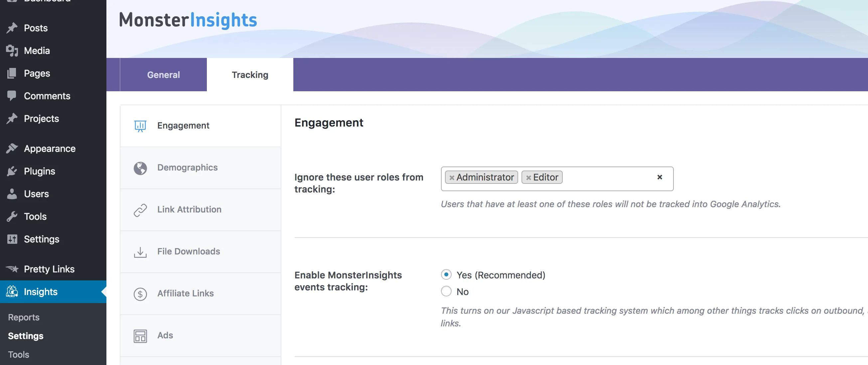Click the File Downloads sidebar icon
Viewport: 868px width, 365px height.
(140, 251)
